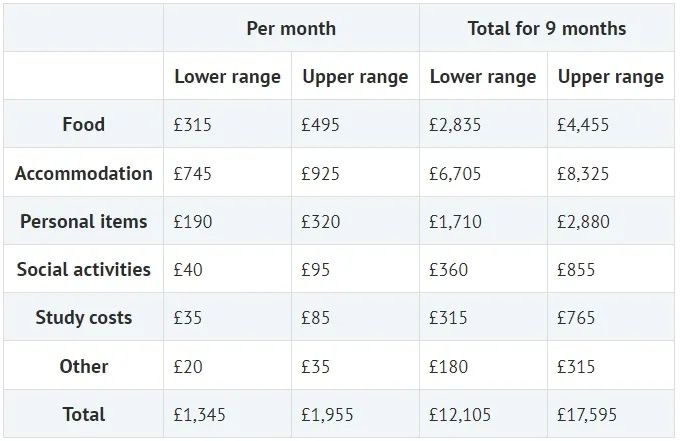The width and height of the screenshot is (680, 441).
Task: Click the "Total for 9 months" header
Action: tap(546, 28)
